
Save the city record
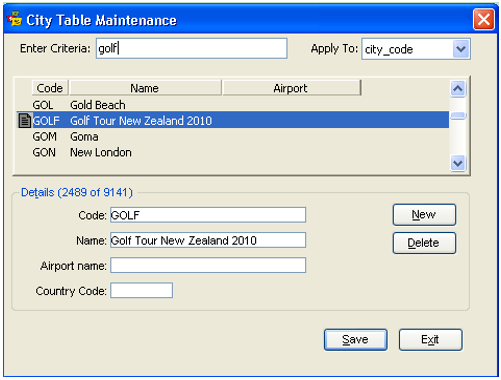[x=356, y=340]
